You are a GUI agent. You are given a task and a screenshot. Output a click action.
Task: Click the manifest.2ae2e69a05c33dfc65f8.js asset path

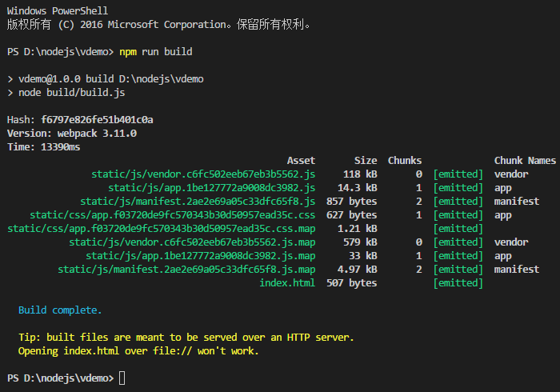click(198, 202)
